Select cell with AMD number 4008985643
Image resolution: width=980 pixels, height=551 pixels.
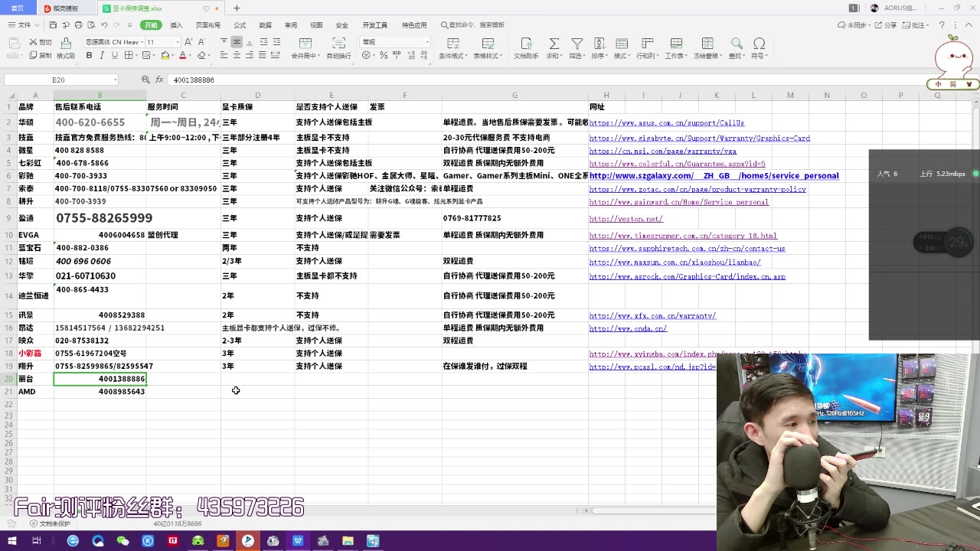[x=100, y=392]
